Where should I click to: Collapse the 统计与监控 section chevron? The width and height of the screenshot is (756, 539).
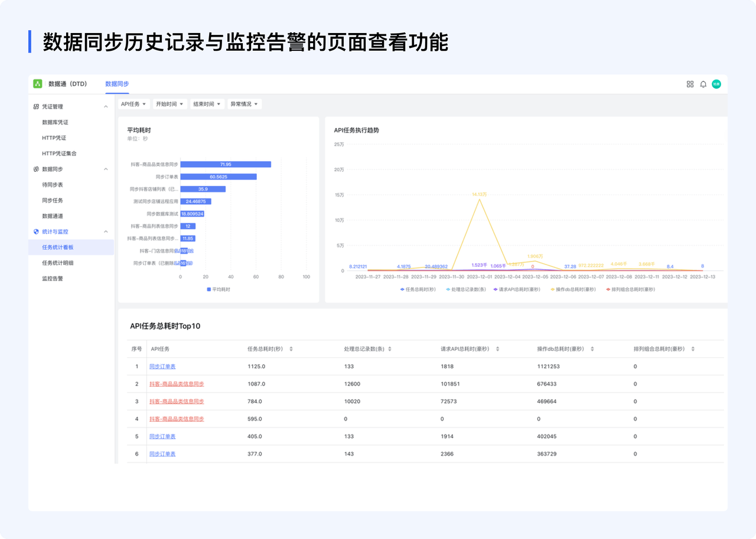pyautogui.click(x=106, y=231)
